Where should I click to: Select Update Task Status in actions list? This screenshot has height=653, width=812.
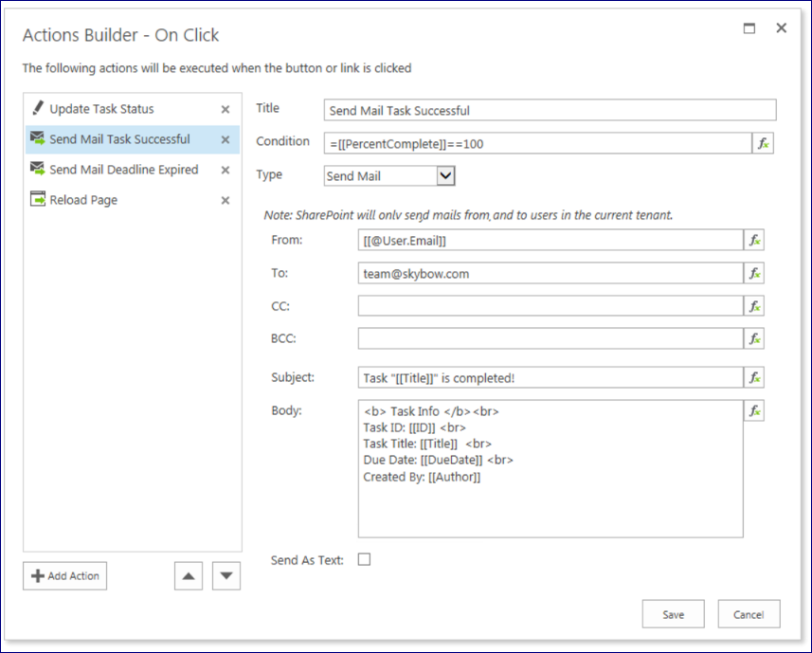coord(101,109)
